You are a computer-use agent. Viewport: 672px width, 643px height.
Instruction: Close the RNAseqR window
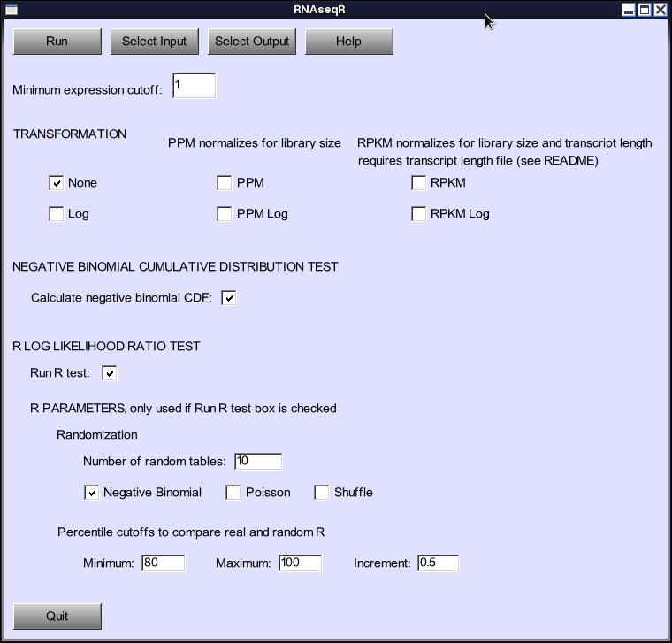661,10
